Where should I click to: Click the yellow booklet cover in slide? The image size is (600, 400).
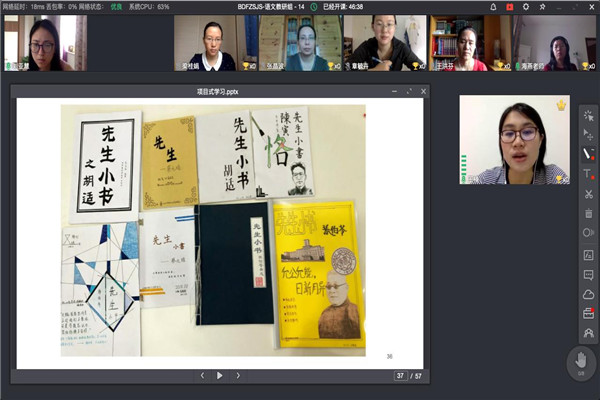point(320,275)
